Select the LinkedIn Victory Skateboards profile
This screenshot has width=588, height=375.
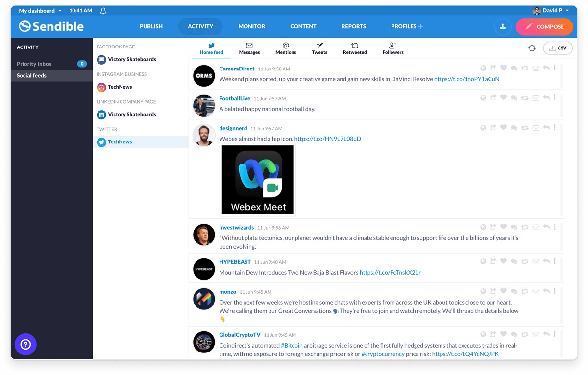[x=141, y=115]
